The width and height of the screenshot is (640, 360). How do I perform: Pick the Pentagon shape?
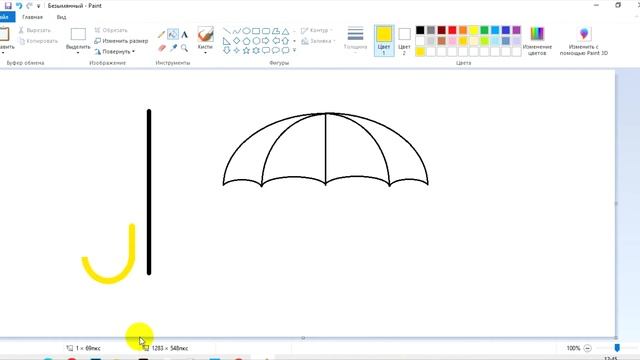pos(247,41)
